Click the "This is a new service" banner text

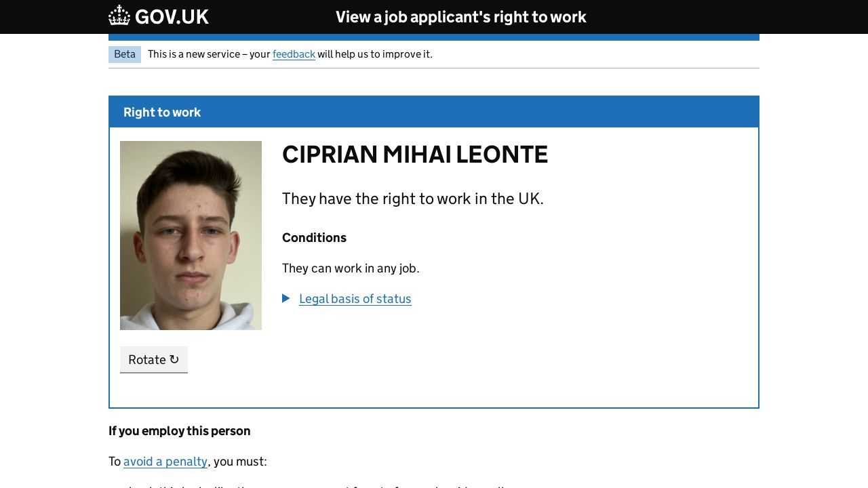point(203,54)
